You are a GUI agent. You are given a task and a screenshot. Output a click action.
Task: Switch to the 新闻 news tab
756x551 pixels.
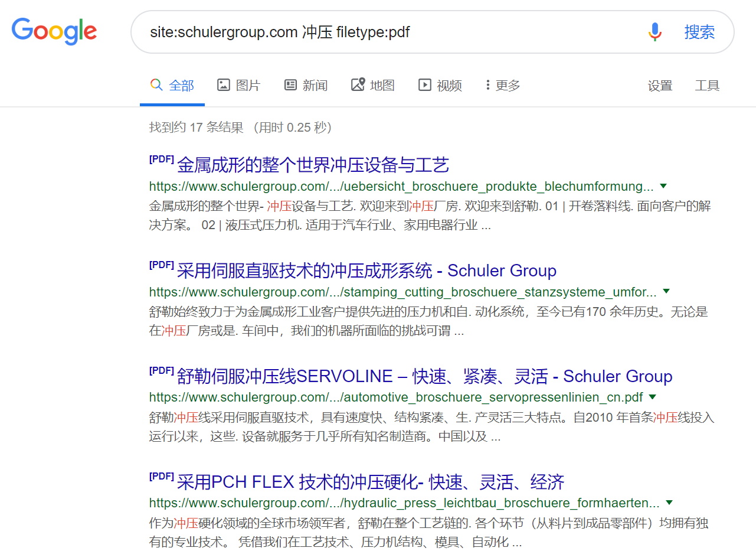(x=315, y=86)
